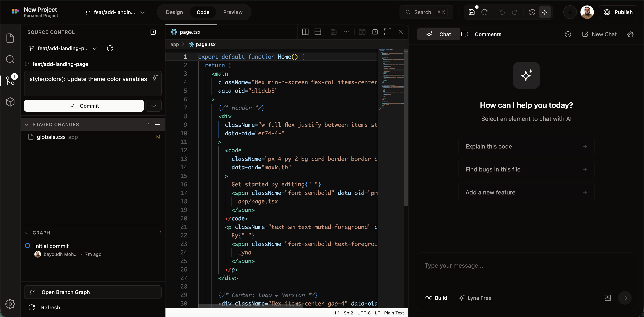Open the commit options chevron next to Commit
This screenshot has height=317, width=644.
[153, 106]
